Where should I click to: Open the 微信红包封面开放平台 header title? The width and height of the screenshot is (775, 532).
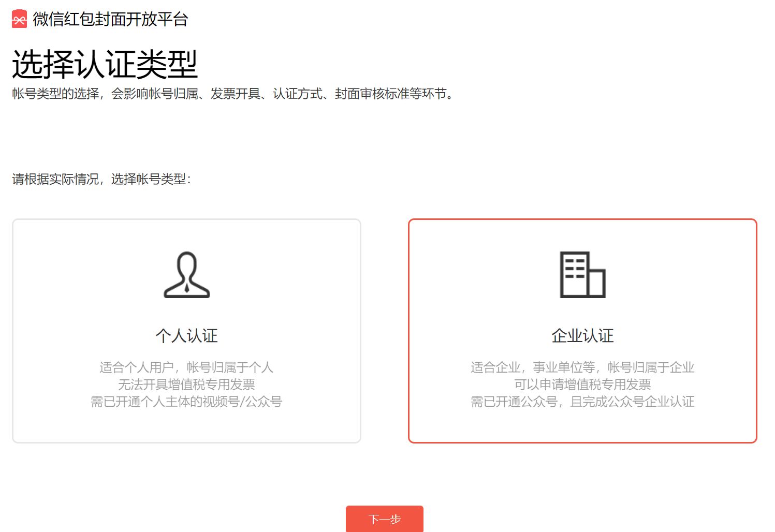pos(110,19)
